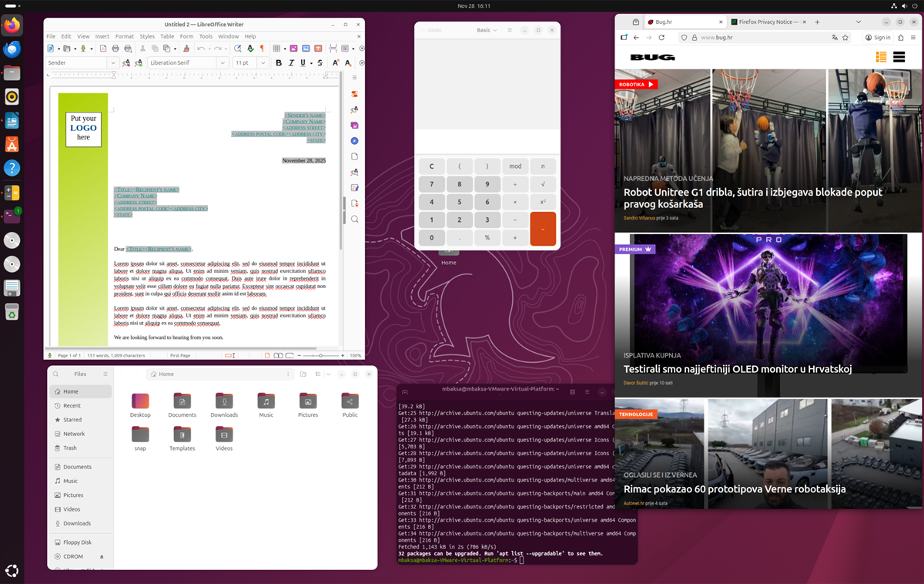924x584 pixels.
Task: Export the document directly as PDF
Action: [103, 49]
